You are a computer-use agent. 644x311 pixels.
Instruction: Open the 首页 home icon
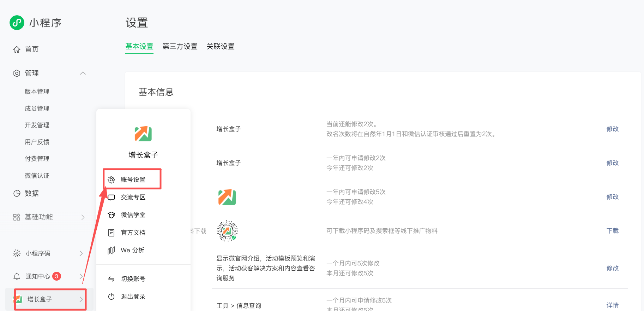coord(17,49)
